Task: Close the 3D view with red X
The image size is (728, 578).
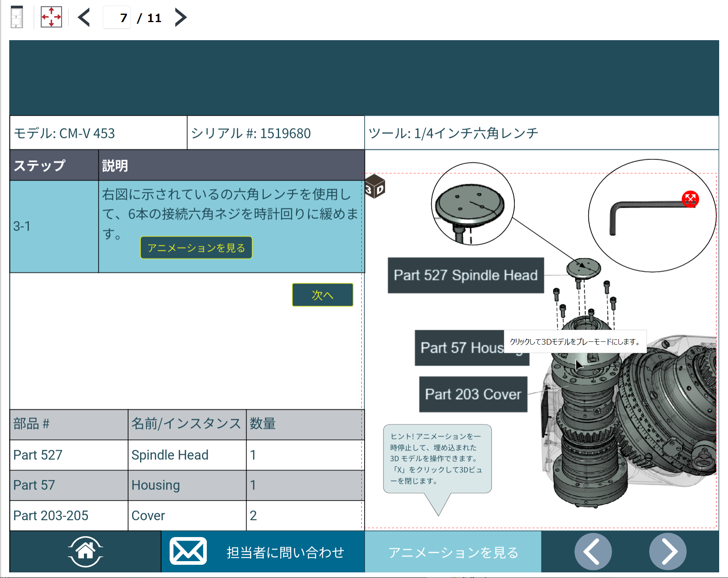Action: [690, 199]
